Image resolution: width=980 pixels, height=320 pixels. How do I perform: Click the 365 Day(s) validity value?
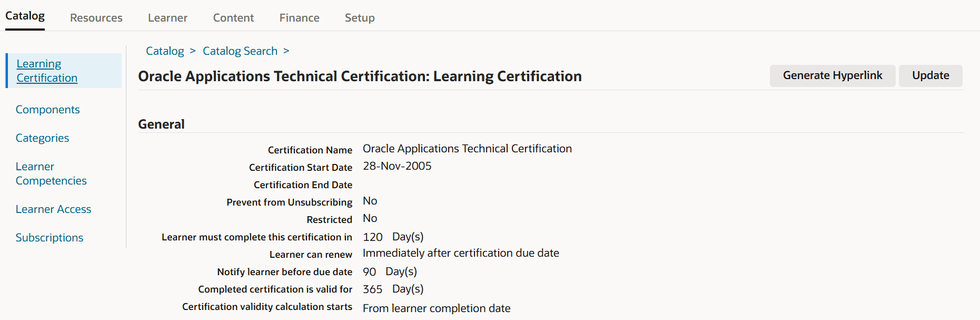click(393, 289)
